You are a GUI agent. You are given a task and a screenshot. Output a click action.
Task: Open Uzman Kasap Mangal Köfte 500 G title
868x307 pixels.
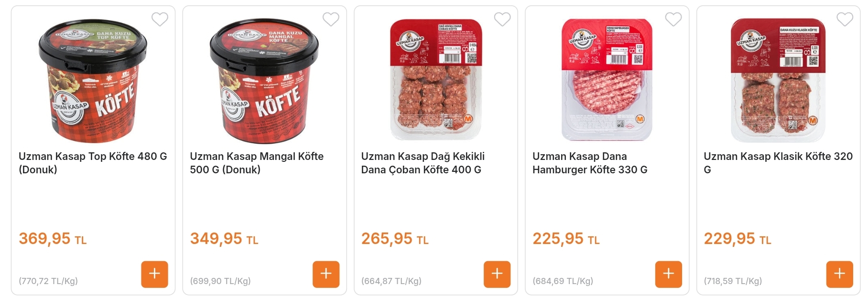257,163
